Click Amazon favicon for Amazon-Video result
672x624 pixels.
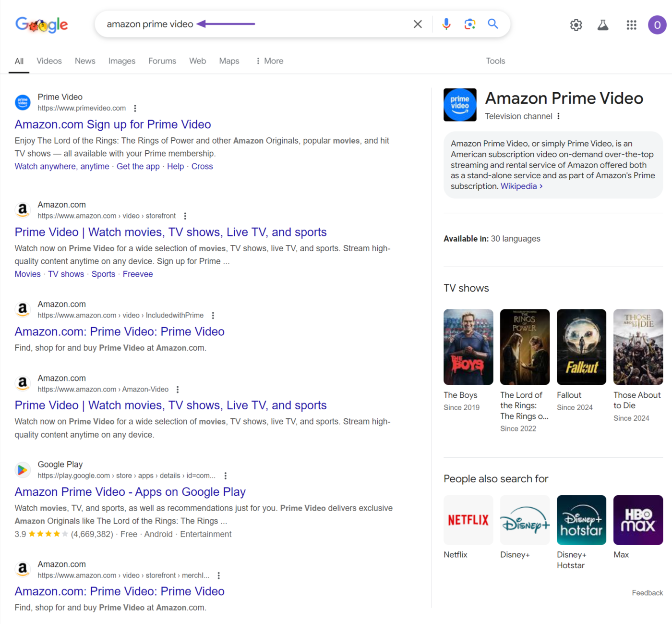(23, 383)
